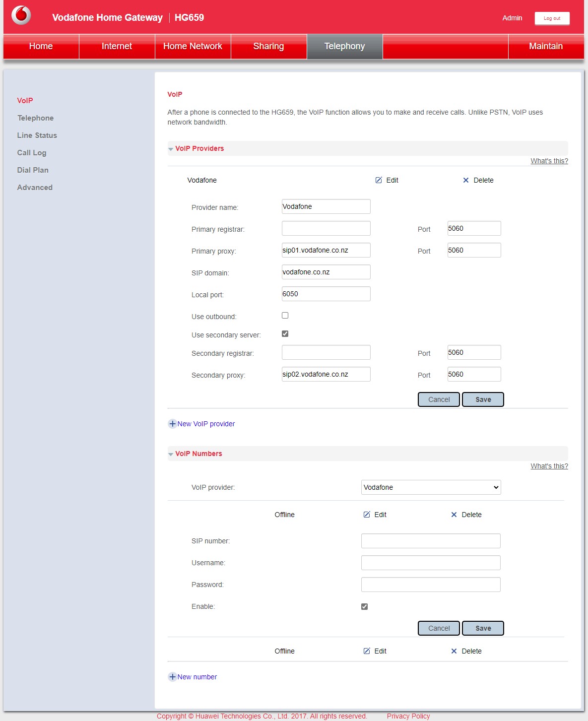The height and width of the screenshot is (721, 588).
Task: Open the Privacy Policy link
Action: tap(408, 716)
